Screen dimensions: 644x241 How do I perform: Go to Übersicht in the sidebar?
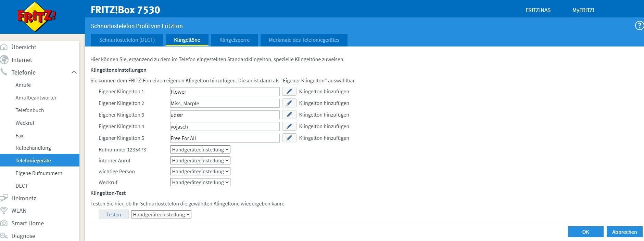point(24,47)
